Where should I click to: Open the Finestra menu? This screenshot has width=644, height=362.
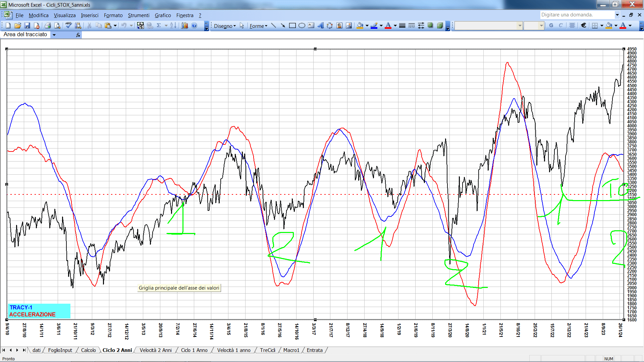pyautogui.click(x=185, y=15)
